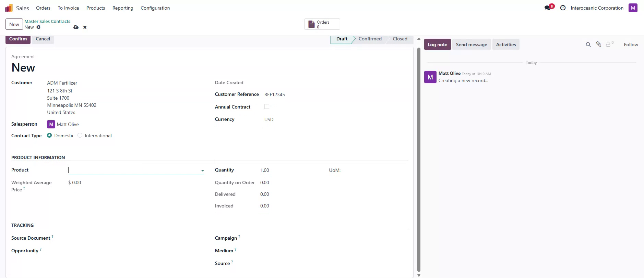644x278 pixels.
Task: Select International contract type
Action: (x=80, y=136)
